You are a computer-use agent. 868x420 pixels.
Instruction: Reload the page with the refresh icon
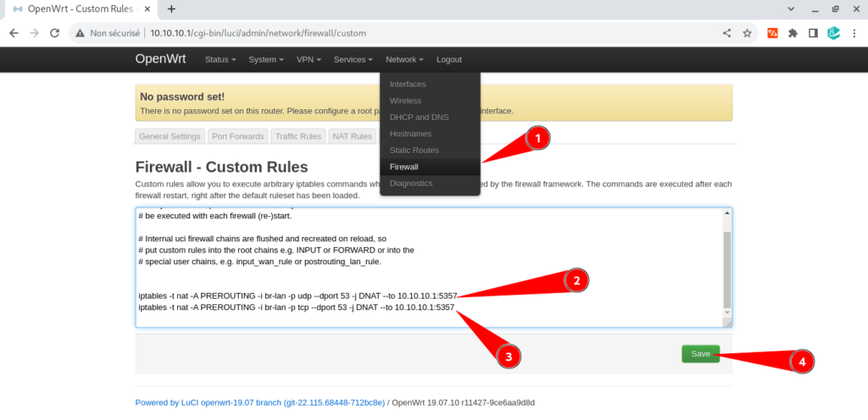pyautogui.click(x=54, y=33)
